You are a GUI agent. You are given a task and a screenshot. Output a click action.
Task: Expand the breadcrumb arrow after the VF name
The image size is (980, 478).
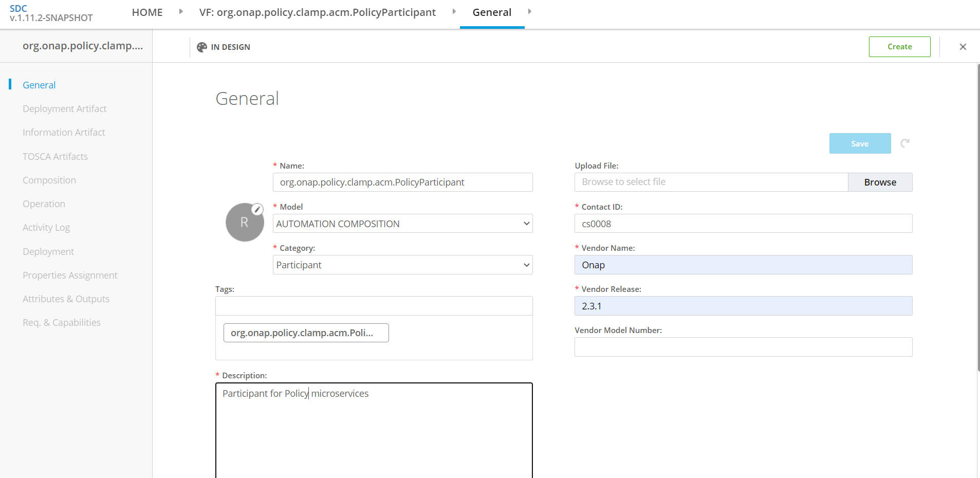click(454, 11)
